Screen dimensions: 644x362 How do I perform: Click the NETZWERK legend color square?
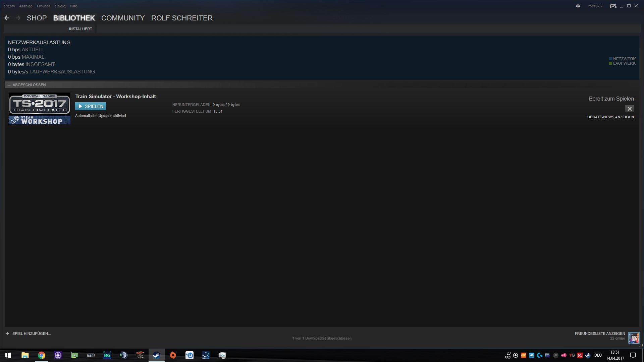610,59
